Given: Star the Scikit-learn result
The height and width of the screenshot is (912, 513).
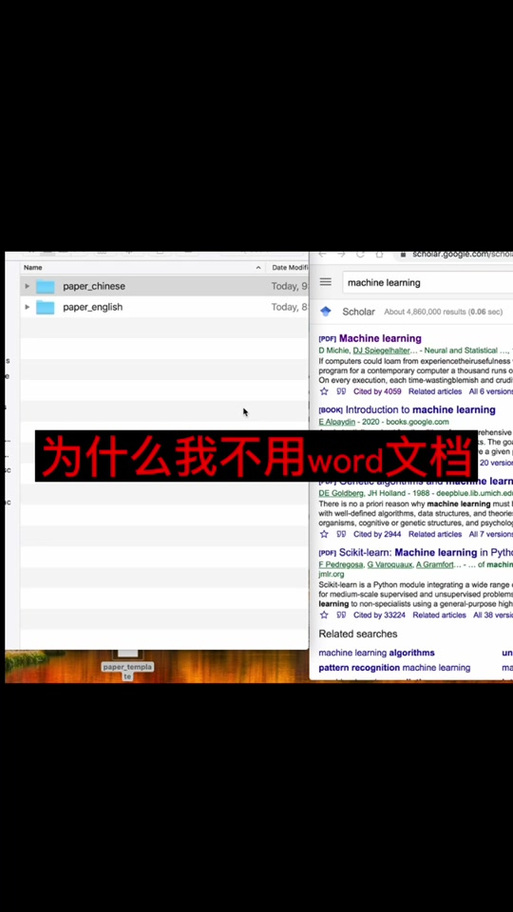Looking at the screenshot, I should [324, 615].
